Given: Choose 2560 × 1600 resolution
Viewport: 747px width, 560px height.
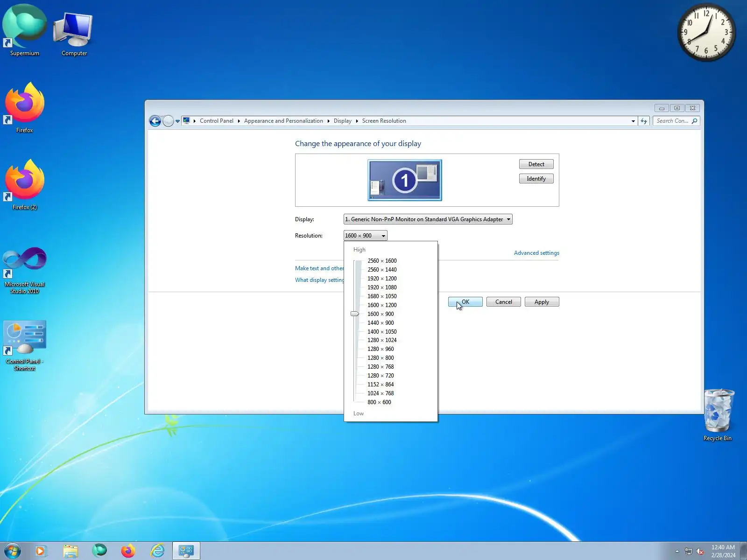Looking at the screenshot, I should [x=382, y=261].
